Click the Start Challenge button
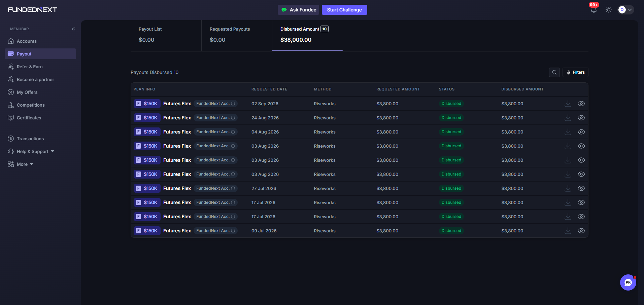This screenshot has width=644, height=305. pos(344,10)
